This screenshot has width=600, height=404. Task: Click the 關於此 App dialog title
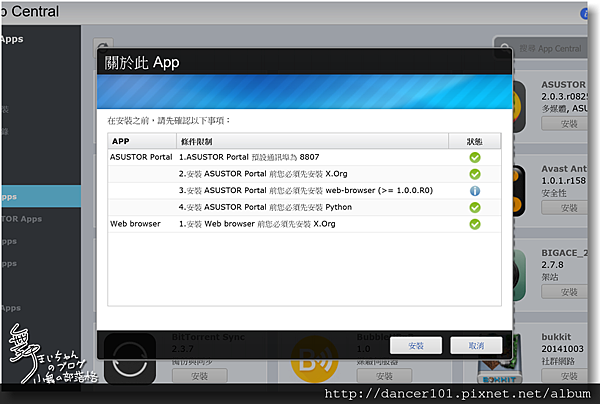click(142, 62)
